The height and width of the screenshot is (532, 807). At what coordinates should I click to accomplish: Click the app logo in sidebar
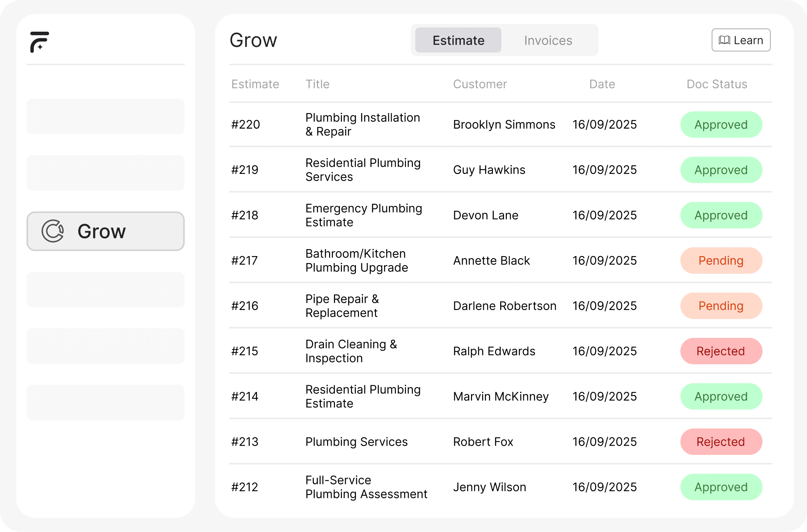click(39, 42)
